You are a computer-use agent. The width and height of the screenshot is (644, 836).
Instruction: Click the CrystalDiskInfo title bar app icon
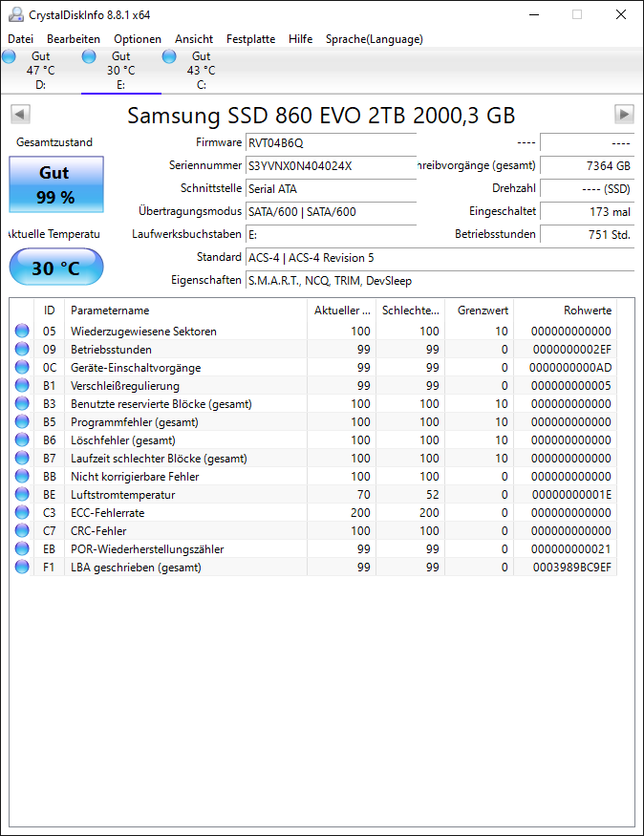[16, 15]
